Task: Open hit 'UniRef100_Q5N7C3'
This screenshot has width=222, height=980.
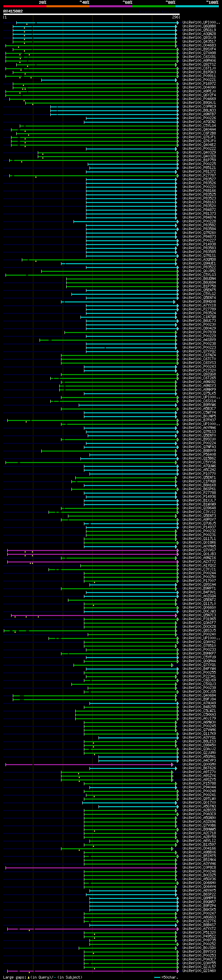Action: (199, 615)
